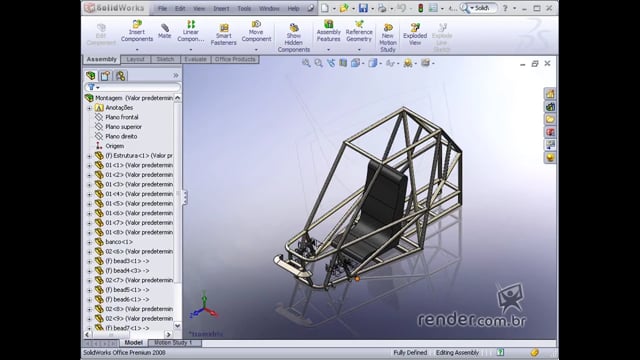The image size is (640, 360).
Task: Open Move Component dropdown arrow
Action: [x=256, y=50]
